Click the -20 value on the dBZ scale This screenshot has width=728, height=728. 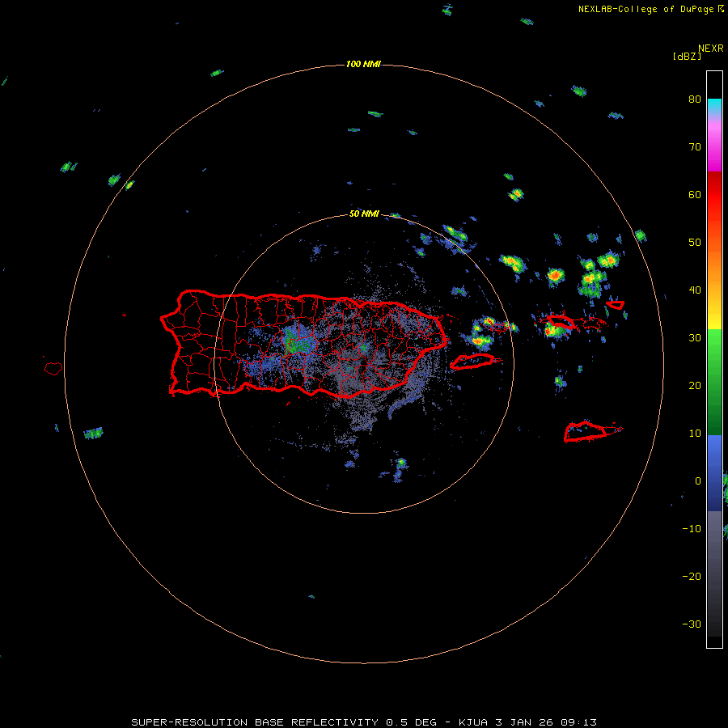point(692,577)
